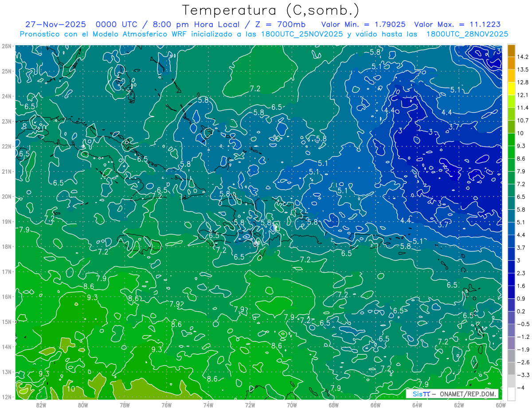The height and width of the screenshot is (411, 532).
Task: Click 'Valor Min. = 1.79025' text
Action: coord(364,24)
